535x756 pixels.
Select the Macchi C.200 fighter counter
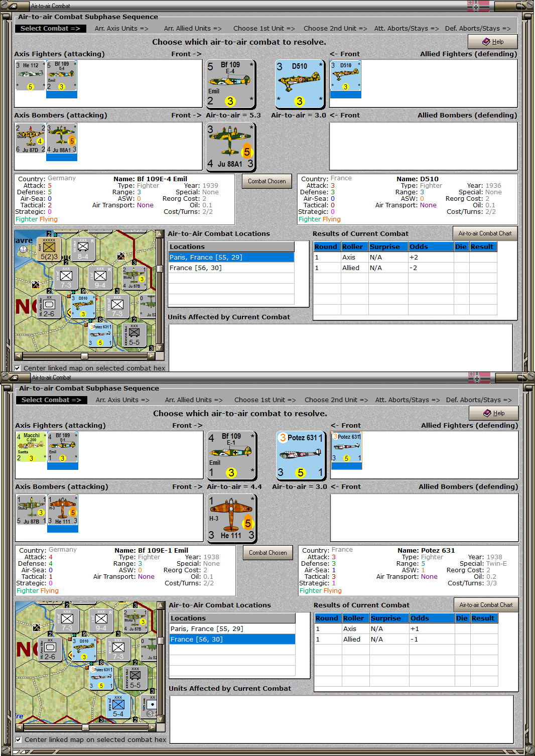click(x=31, y=447)
